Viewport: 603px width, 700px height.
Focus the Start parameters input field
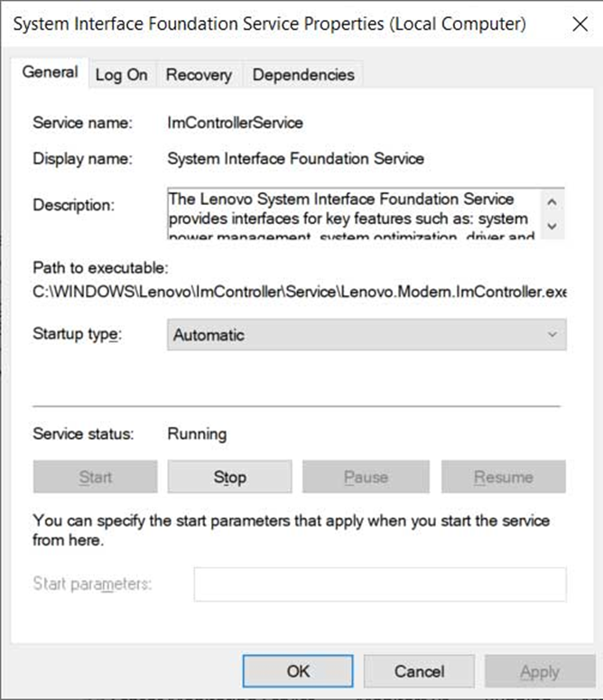379,584
